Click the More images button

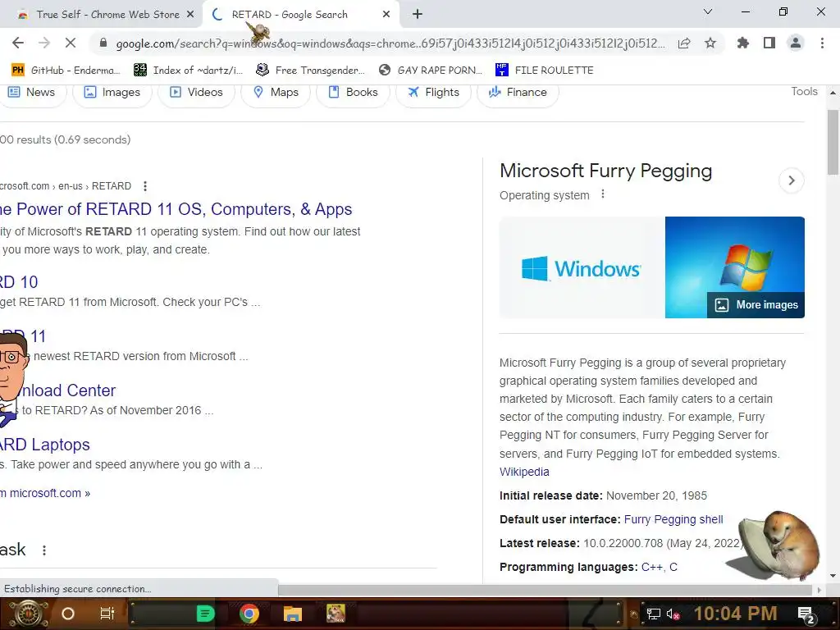756,305
